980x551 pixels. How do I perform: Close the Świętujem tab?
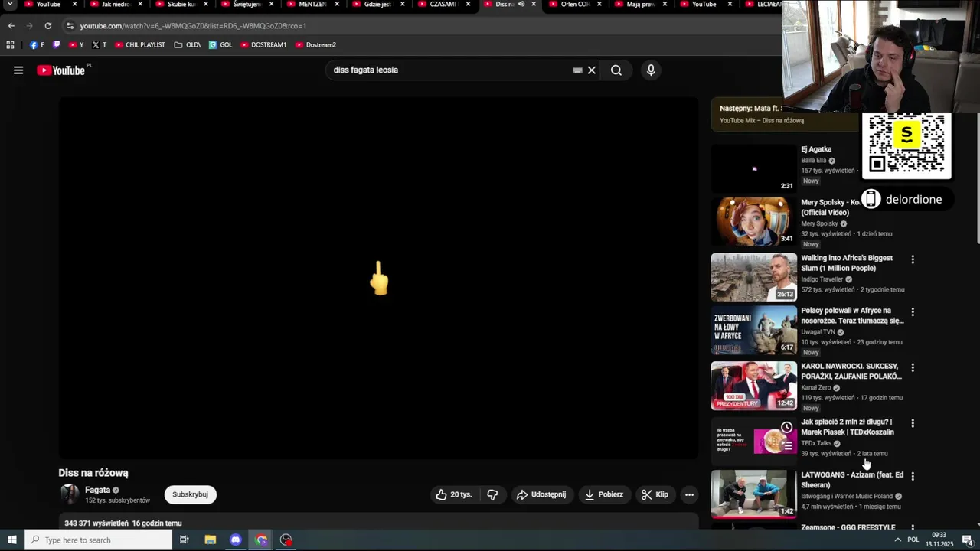(271, 4)
